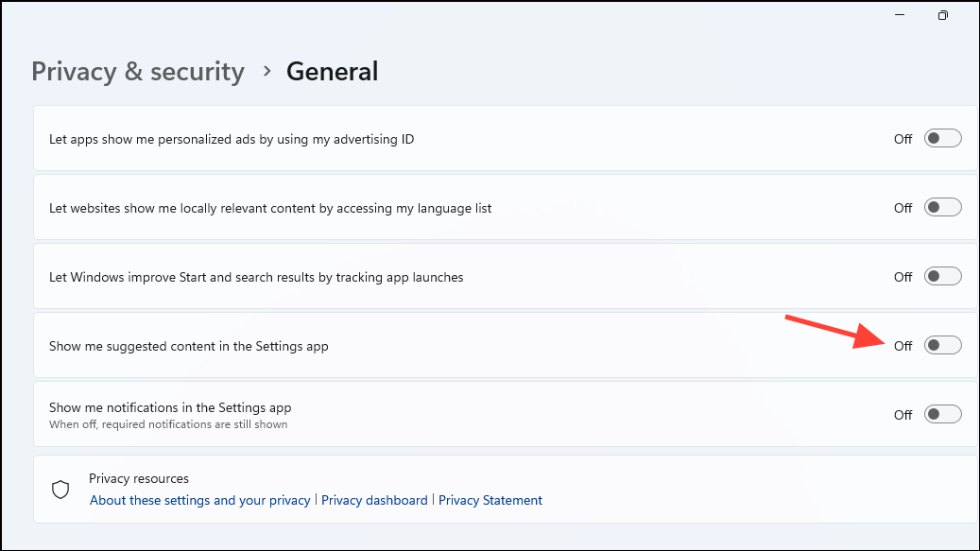The height and width of the screenshot is (551, 980).
Task: Minimize the Settings window
Action: tap(899, 15)
